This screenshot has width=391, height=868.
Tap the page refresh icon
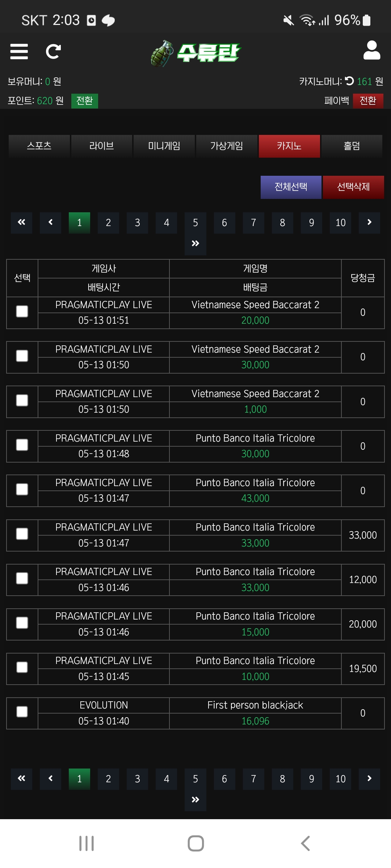[x=53, y=51]
